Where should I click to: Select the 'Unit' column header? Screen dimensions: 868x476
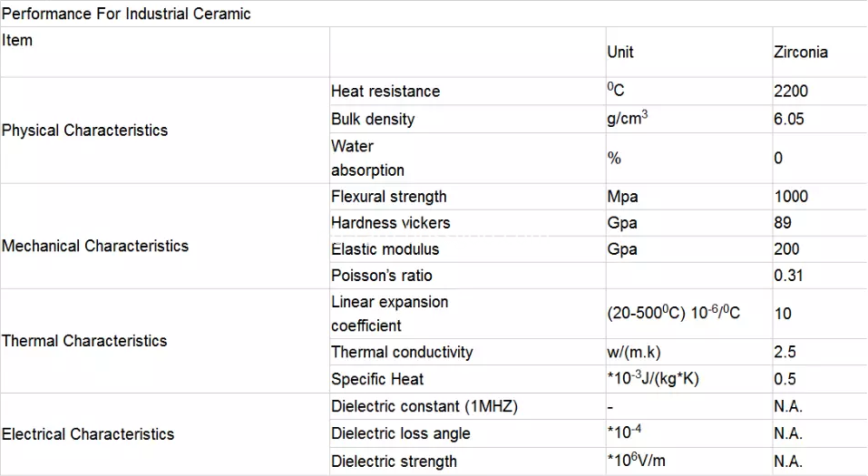(689, 52)
